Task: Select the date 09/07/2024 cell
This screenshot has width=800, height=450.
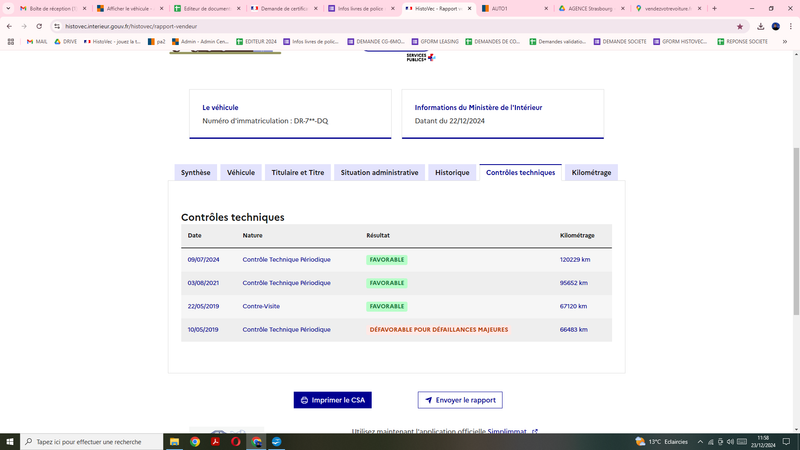Action: click(204, 260)
